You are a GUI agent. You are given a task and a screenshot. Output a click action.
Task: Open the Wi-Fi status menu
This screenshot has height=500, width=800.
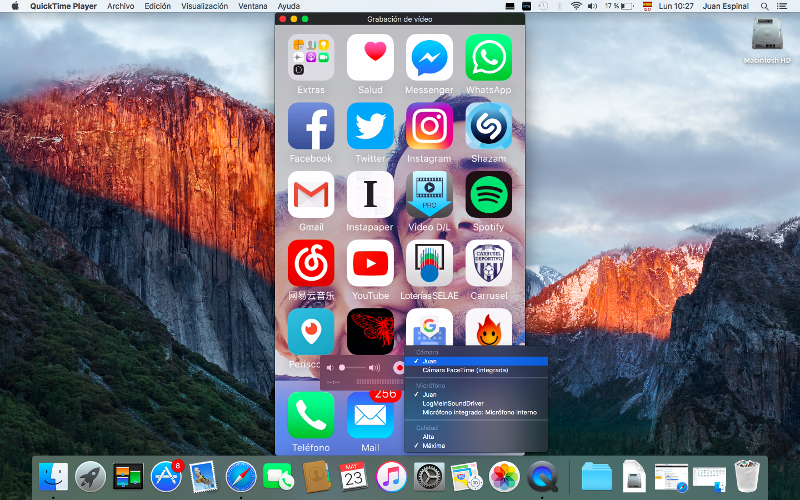(x=576, y=6)
